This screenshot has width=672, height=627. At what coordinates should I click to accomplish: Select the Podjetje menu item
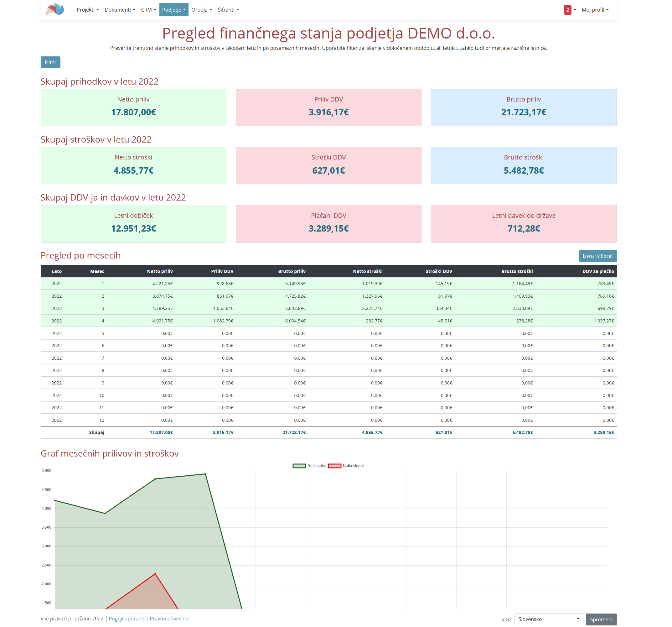point(174,10)
